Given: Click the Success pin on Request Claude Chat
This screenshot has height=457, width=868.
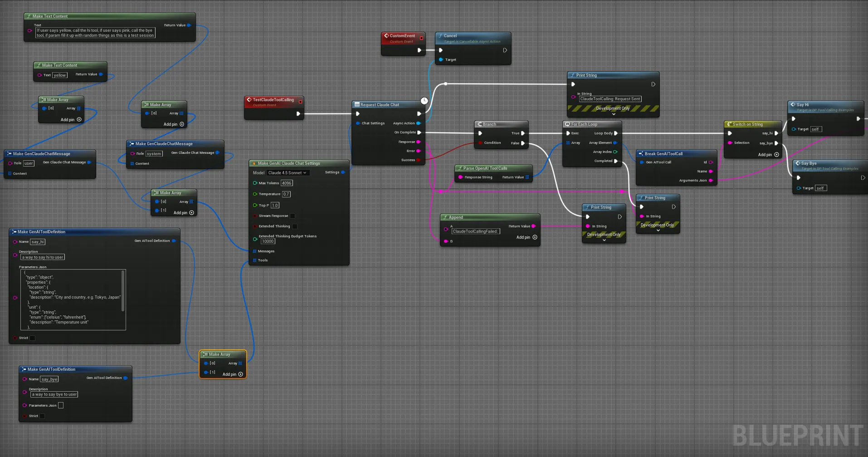Looking at the screenshot, I should (418, 160).
